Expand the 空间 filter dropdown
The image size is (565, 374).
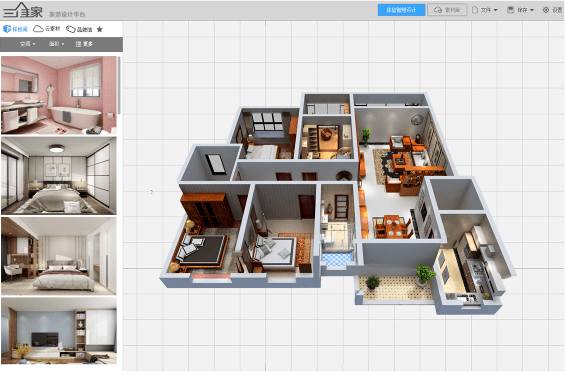point(28,44)
